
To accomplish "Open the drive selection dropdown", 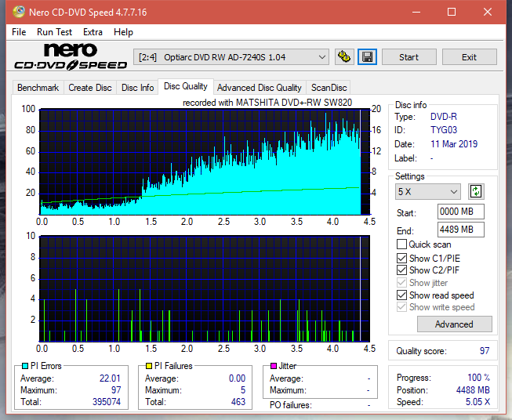I will tap(231, 57).
